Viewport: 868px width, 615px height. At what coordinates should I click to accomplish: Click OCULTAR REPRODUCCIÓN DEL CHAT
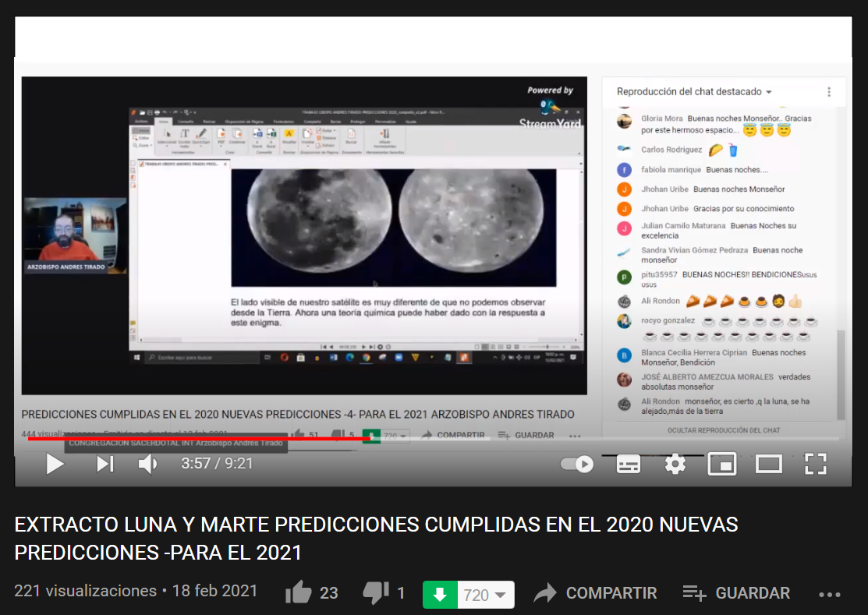pyautogui.click(x=724, y=430)
